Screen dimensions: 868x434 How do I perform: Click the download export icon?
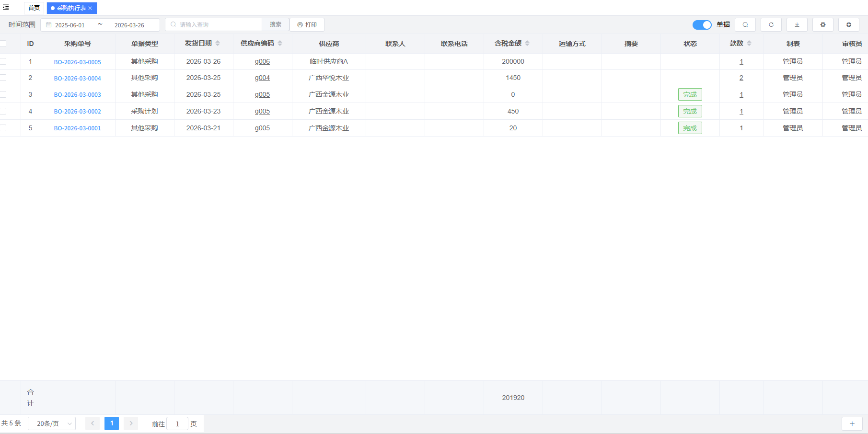(x=797, y=25)
